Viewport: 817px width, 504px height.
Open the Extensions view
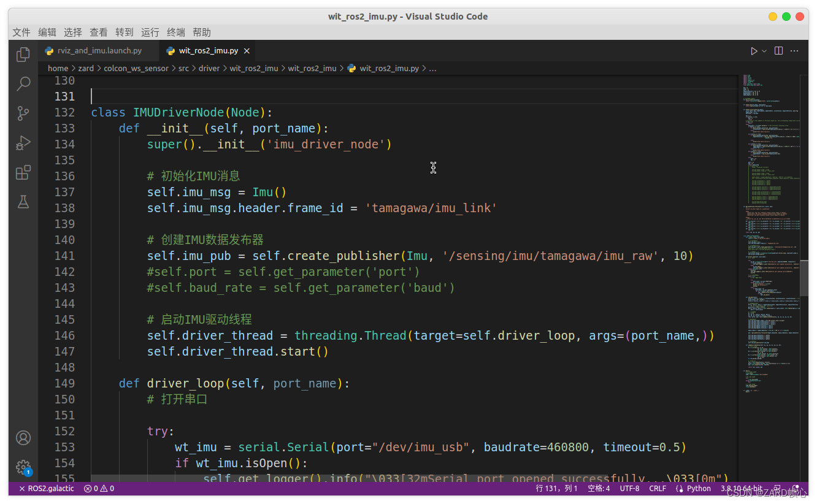[23, 172]
